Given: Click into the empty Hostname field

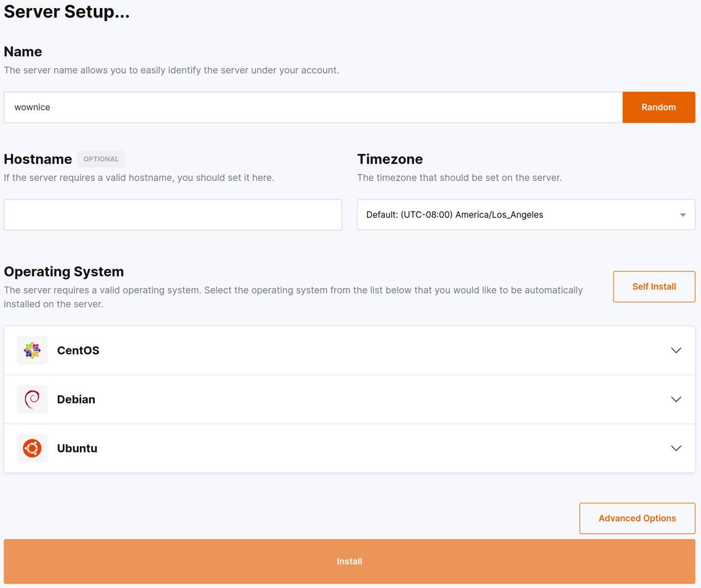Looking at the screenshot, I should 173,215.
